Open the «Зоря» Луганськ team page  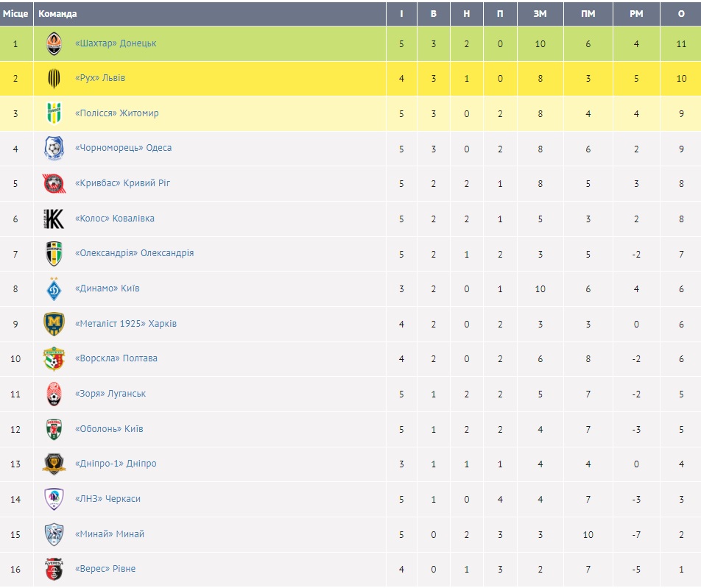coord(110,394)
